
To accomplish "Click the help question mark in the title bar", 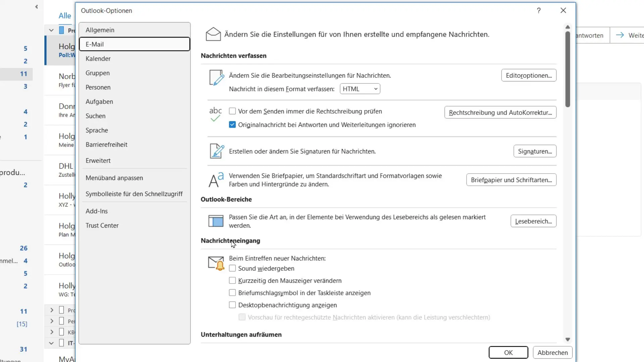I will point(539,10).
